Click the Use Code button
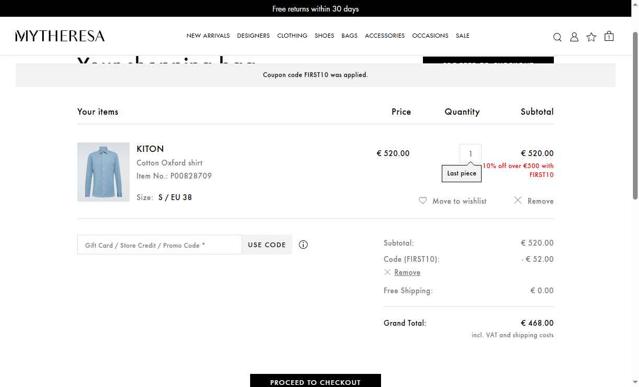 tap(267, 244)
